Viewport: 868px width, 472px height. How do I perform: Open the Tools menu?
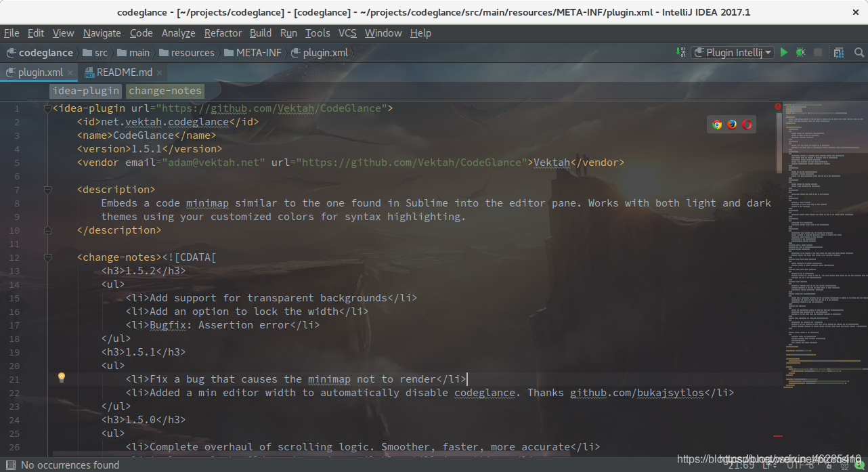[318, 33]
